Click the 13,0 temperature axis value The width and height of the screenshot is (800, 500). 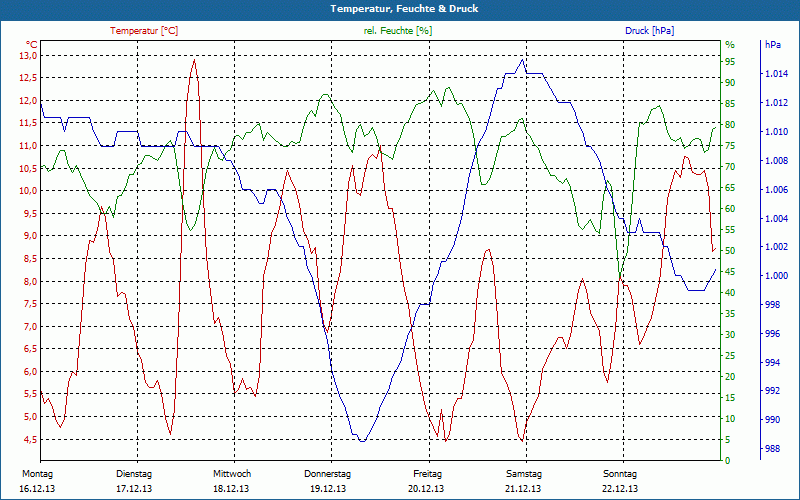[29, 55]
